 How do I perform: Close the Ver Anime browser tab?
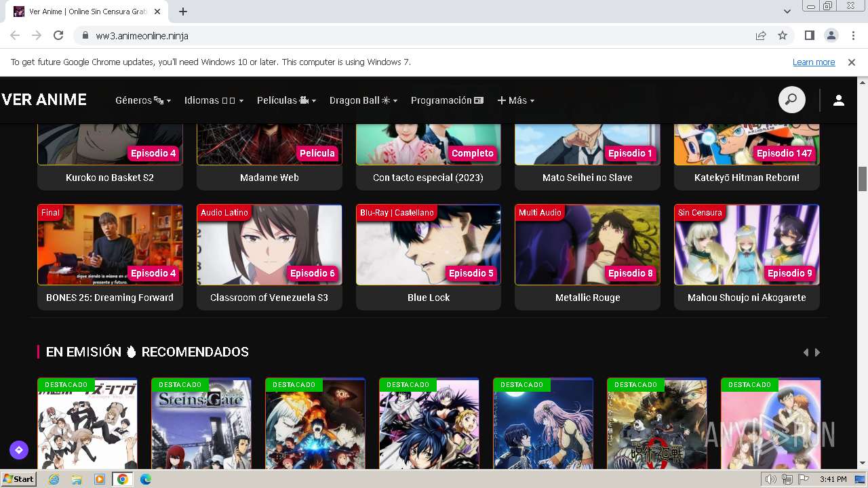[157, 12]
